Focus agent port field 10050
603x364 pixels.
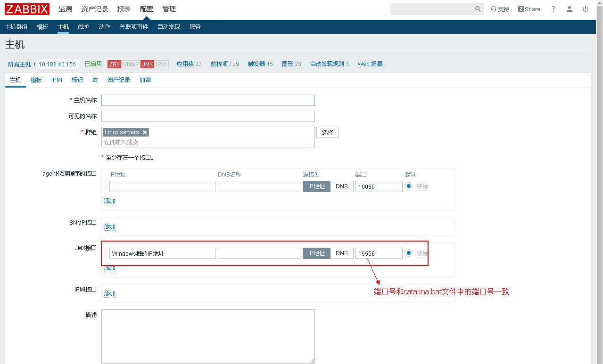(x=379, y=186)
